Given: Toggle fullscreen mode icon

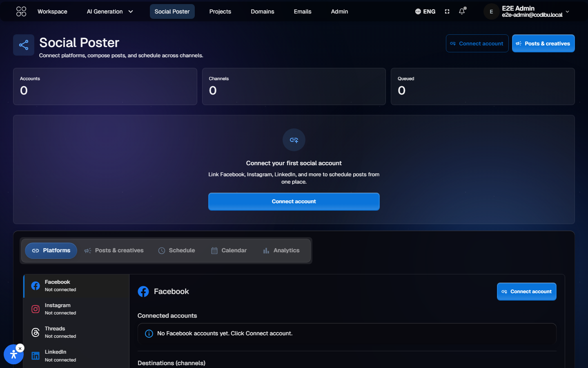Looking at the screenshot, I should point(447,11).
